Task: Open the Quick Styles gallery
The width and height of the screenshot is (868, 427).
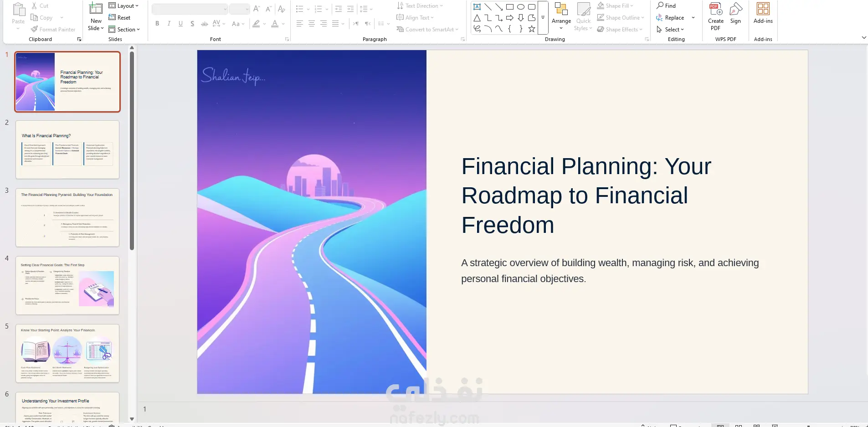Action: [x=583, y=16]
